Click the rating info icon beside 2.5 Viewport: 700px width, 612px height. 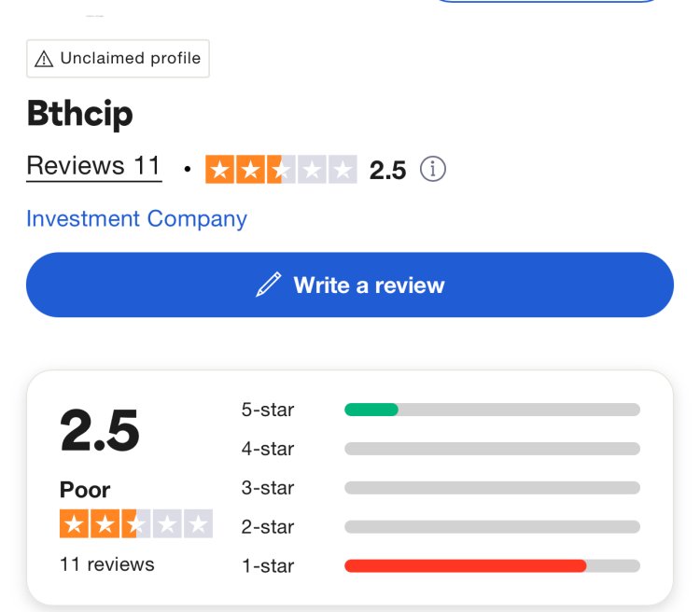[x=432, y=169]
